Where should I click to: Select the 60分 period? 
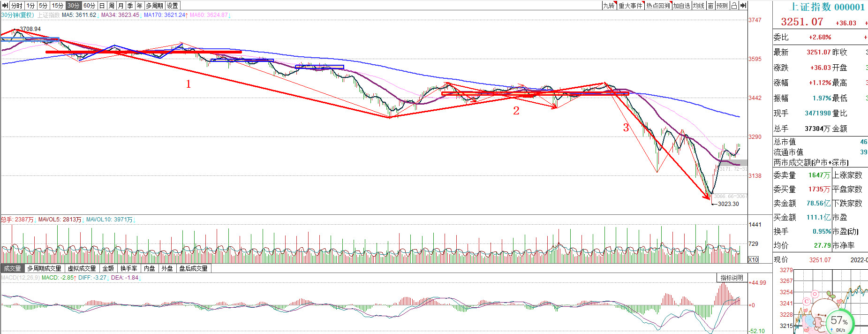89,6
